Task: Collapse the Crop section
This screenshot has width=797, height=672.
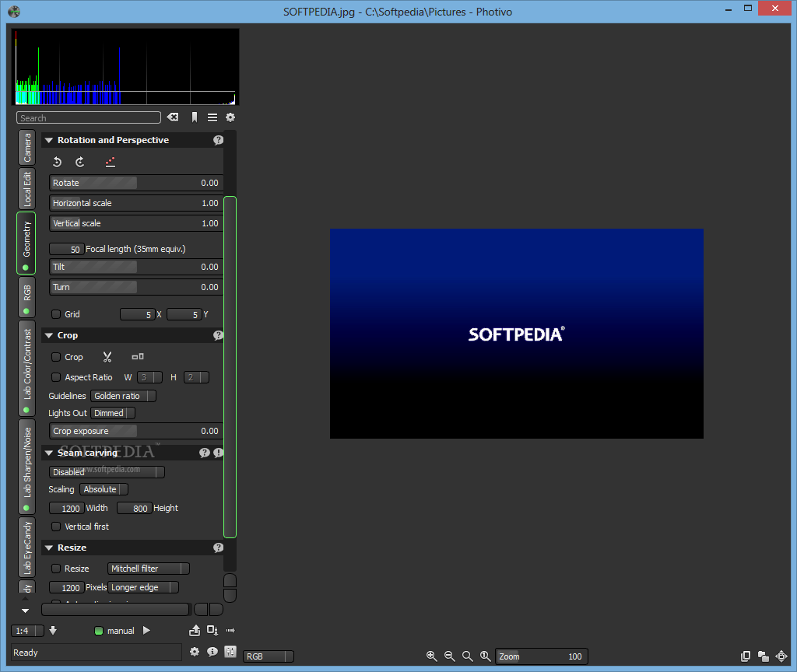Action: tap(49, 335)
